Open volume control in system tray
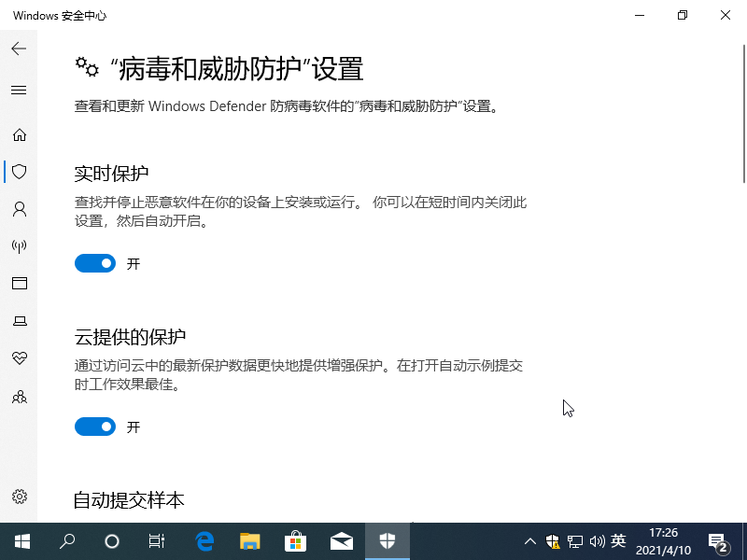The width and height of the screenshot is (747, 560). 598,541
